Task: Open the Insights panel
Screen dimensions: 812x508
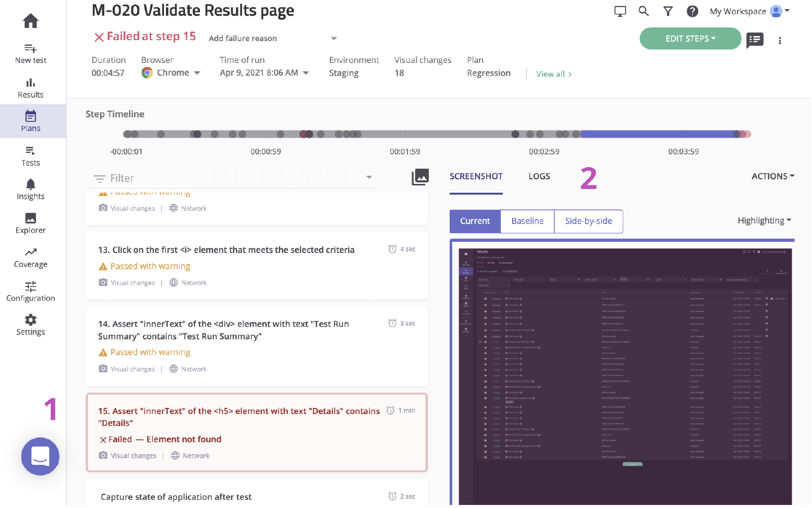Action: (30, 188)
